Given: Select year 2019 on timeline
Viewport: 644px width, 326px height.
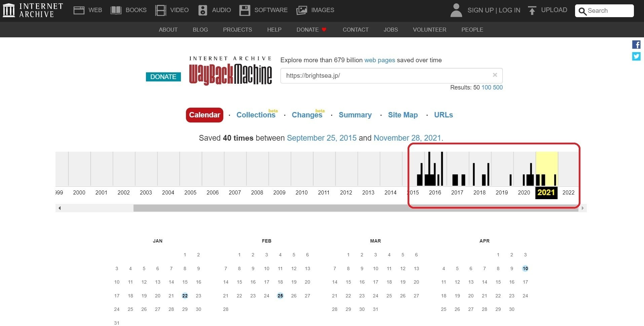Looking at the screenshot, I should 501,192.
